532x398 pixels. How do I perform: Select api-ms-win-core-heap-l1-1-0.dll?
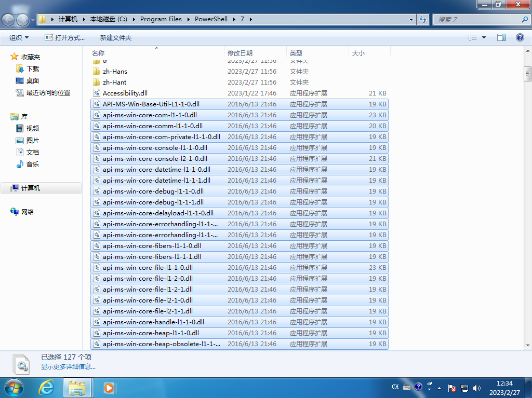[240, 333]
